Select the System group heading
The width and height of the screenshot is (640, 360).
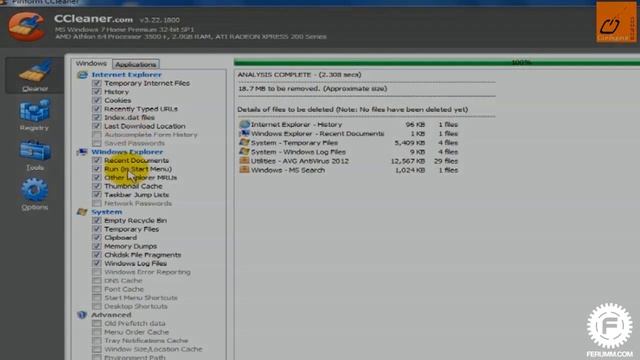(x=107, y=212)
